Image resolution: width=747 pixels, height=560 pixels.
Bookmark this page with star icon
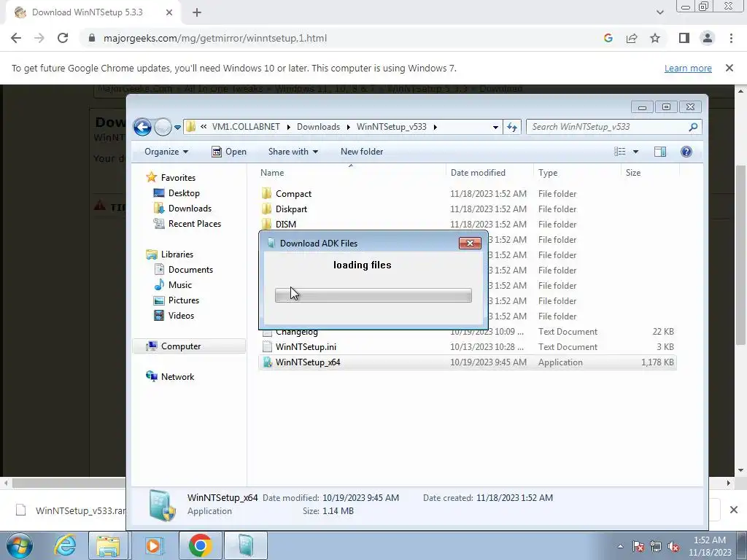pos(655,38)
